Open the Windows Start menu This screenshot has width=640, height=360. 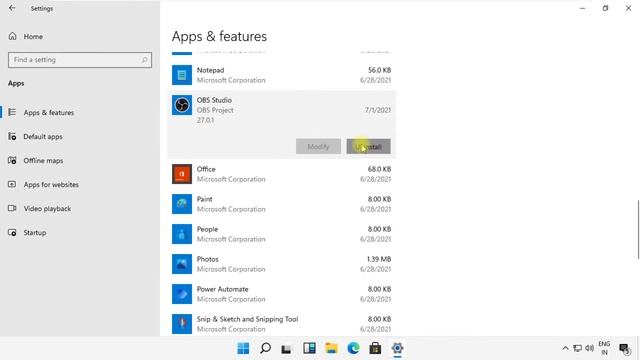243,348
